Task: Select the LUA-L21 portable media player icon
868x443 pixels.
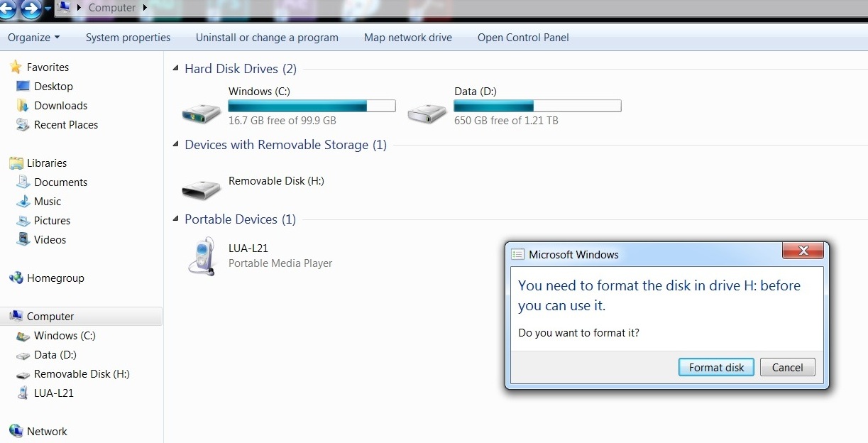Action: tap(202, 256)
